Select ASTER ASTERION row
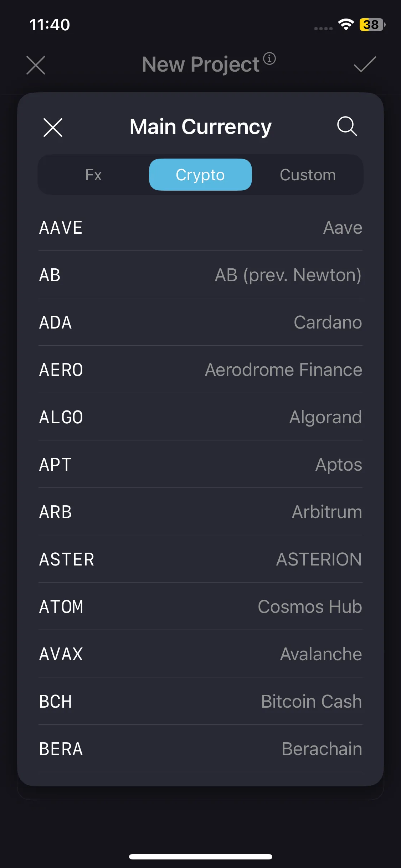Image resolution: width=401 pixels, height=868 pixels. (200, 559)
